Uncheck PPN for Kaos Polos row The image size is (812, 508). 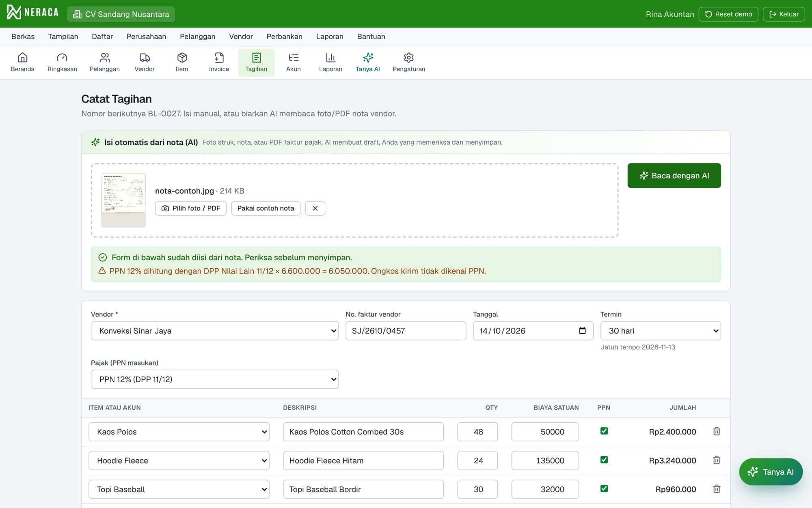(604, 431)
